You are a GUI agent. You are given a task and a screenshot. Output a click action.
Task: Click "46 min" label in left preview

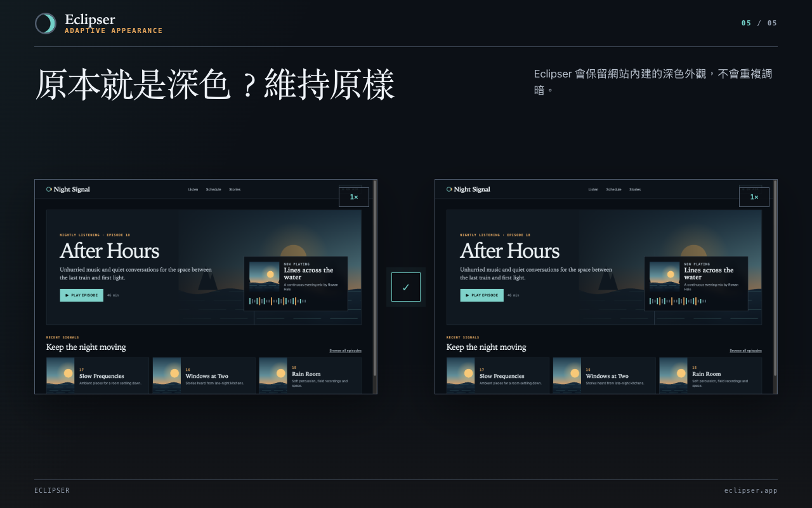coord(113,295)
